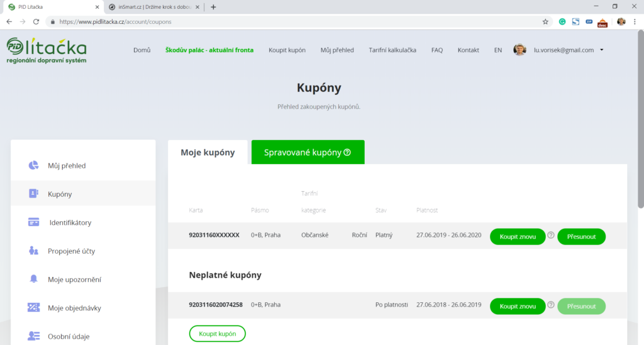
Task: Open Chrome profile avatar in toolbar
Action: coord(621,22)
